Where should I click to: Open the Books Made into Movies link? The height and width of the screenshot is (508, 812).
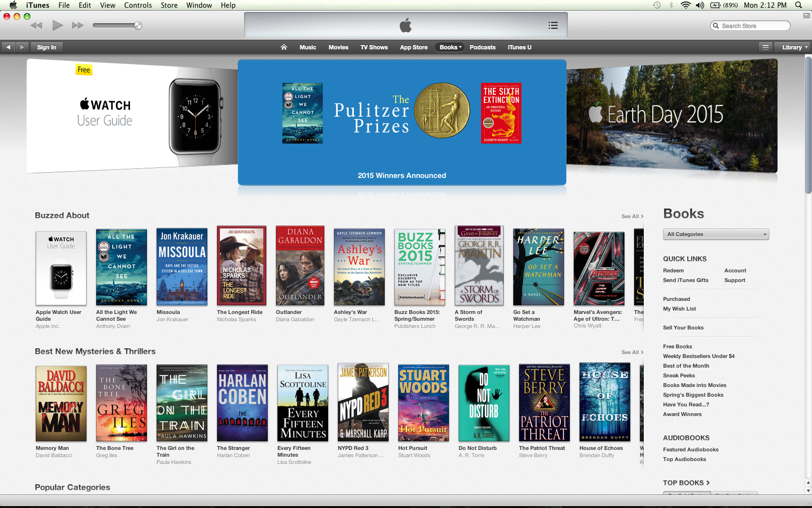pos(695,386)
